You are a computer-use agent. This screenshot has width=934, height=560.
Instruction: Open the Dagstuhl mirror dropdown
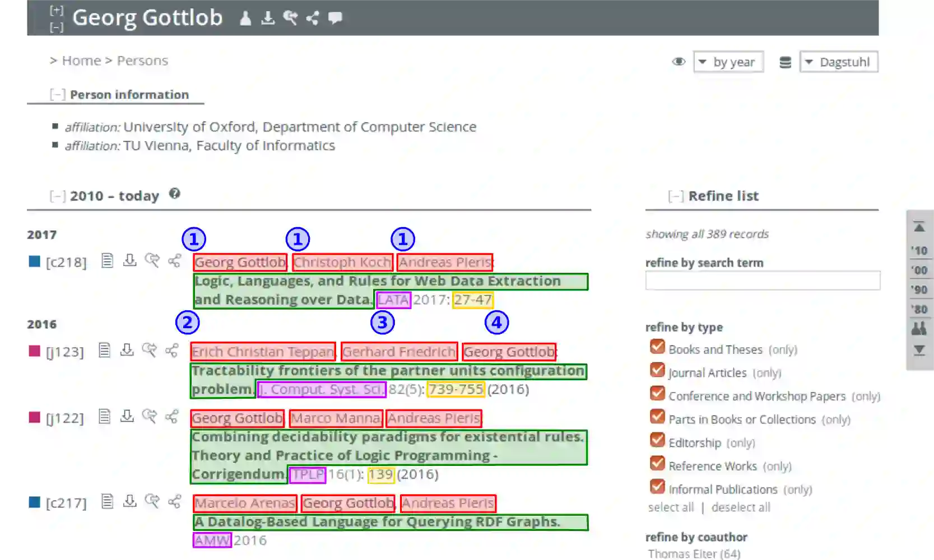pos(839,62)
